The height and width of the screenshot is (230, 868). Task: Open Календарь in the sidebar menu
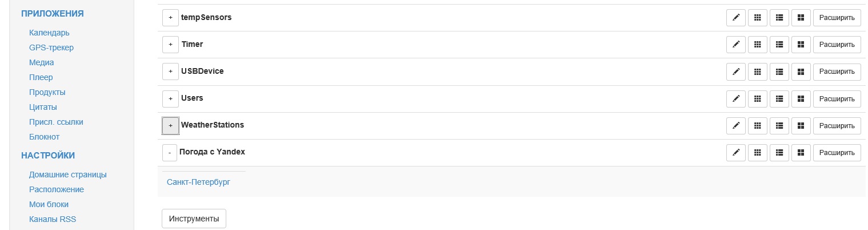click(49, 33)
